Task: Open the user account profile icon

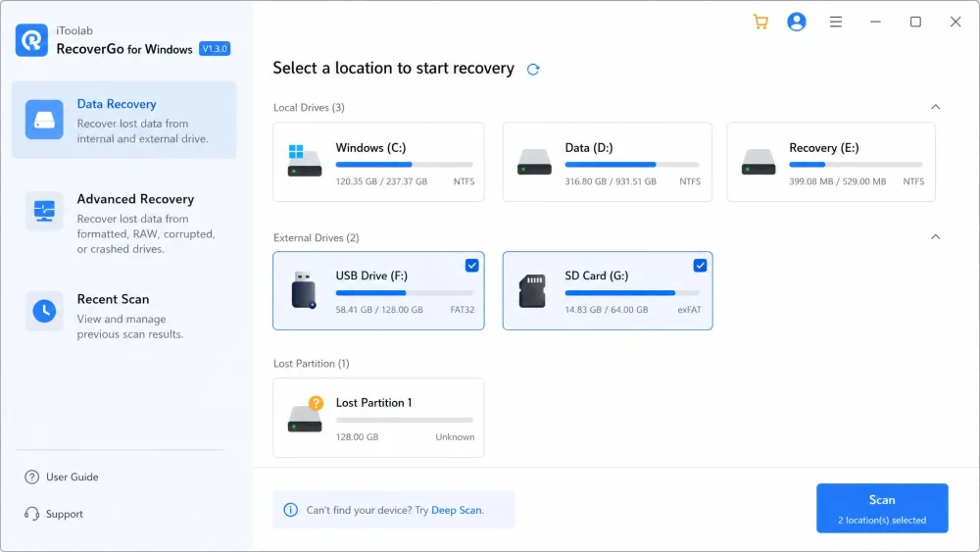Action: pyautogui.click(x=796, y=22)
